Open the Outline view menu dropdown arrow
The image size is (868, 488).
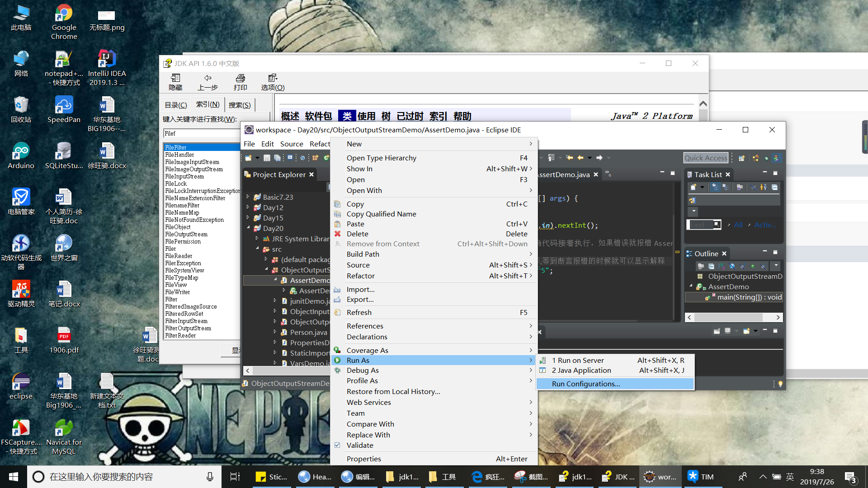click(x=776, y=266)
